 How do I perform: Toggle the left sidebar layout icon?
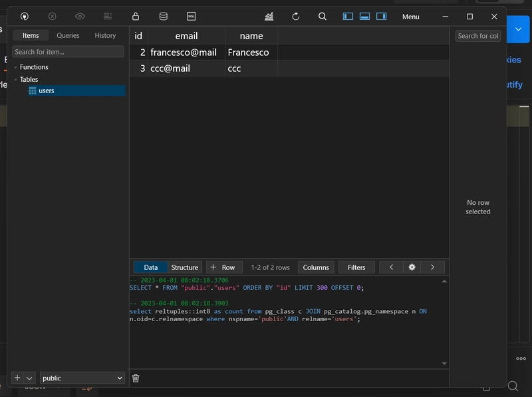click(x=348, y=16)
